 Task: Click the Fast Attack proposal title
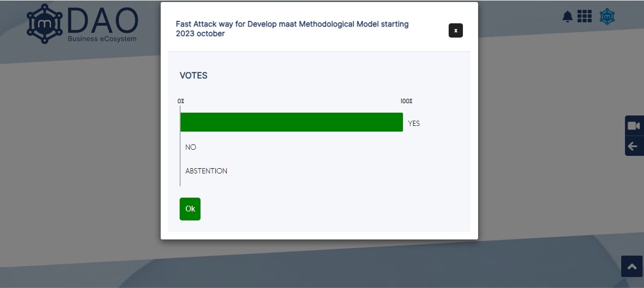coord(292,29)
